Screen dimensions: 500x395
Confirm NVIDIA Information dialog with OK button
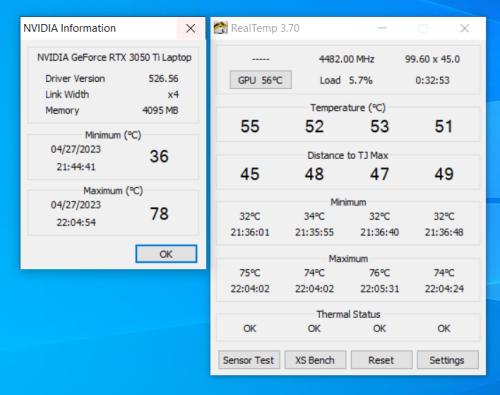166,254
